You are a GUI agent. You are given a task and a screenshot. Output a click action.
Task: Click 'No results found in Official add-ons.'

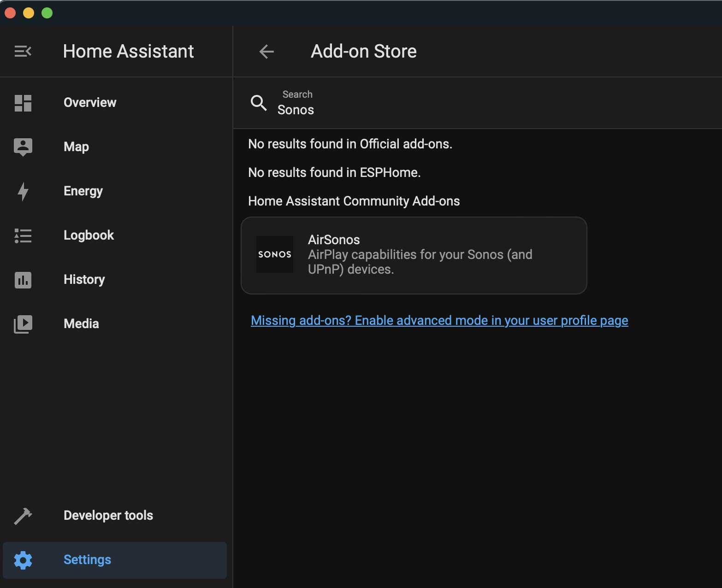coord(350,144)
